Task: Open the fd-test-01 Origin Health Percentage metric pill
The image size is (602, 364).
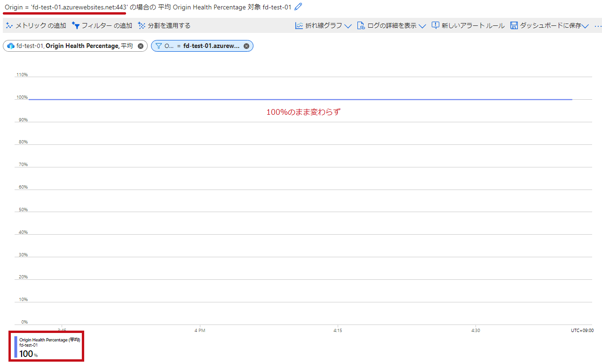Action: (75, 46)
